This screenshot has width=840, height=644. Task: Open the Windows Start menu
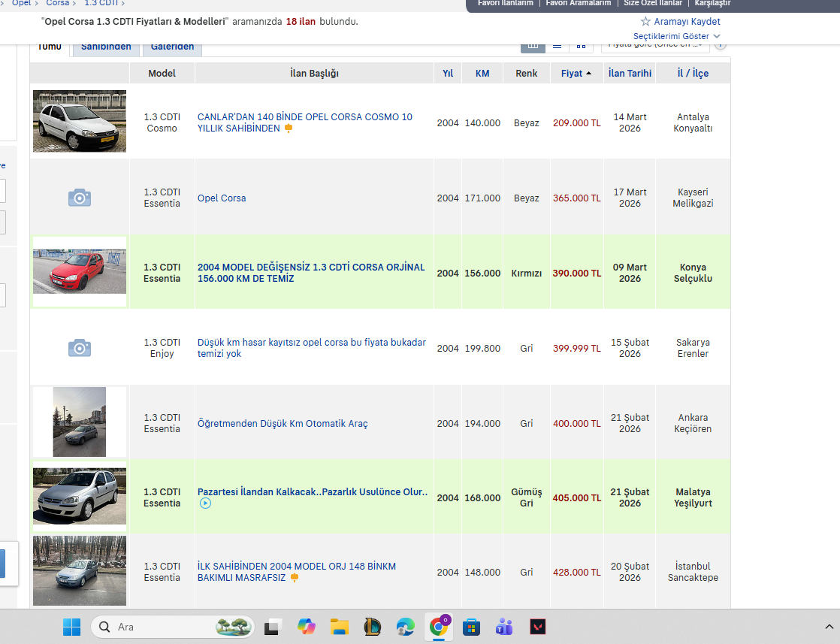tap(72, 627)
